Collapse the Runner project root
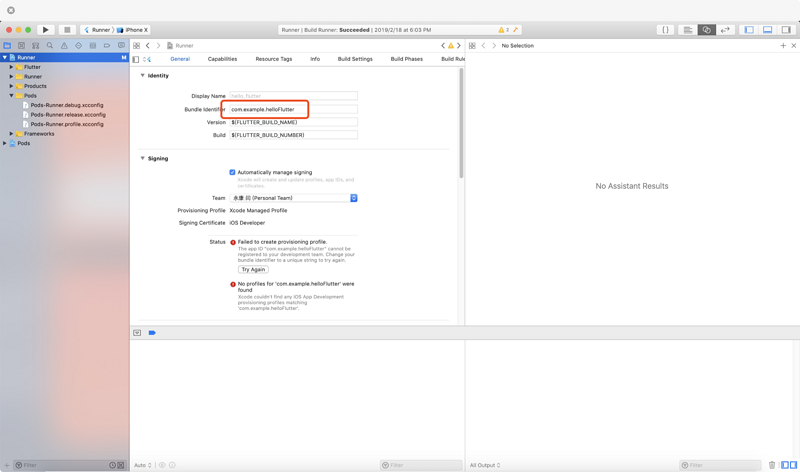 5,58
